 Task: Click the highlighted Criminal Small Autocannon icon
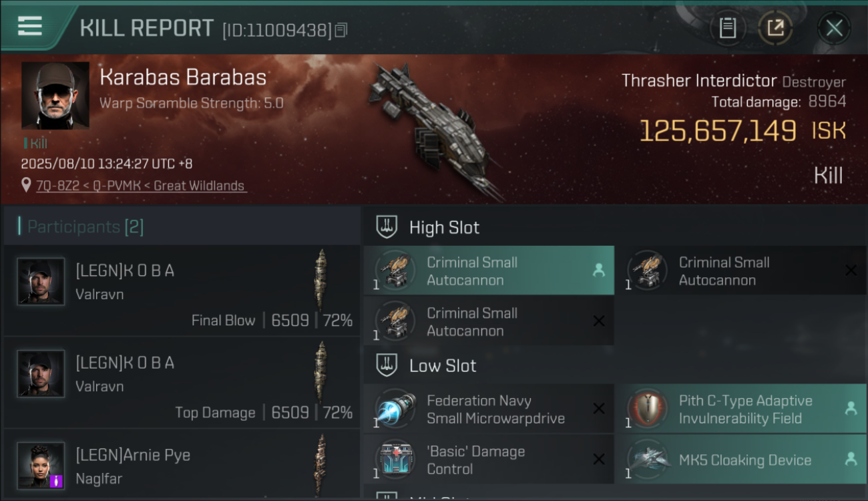[395, 271]
